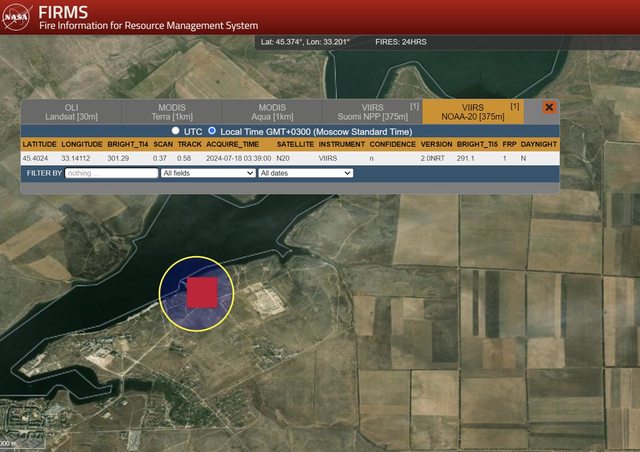Open VIIRS Suomi NPP [375m] tab
The image size is (640, 452).
tap(372, 112)
